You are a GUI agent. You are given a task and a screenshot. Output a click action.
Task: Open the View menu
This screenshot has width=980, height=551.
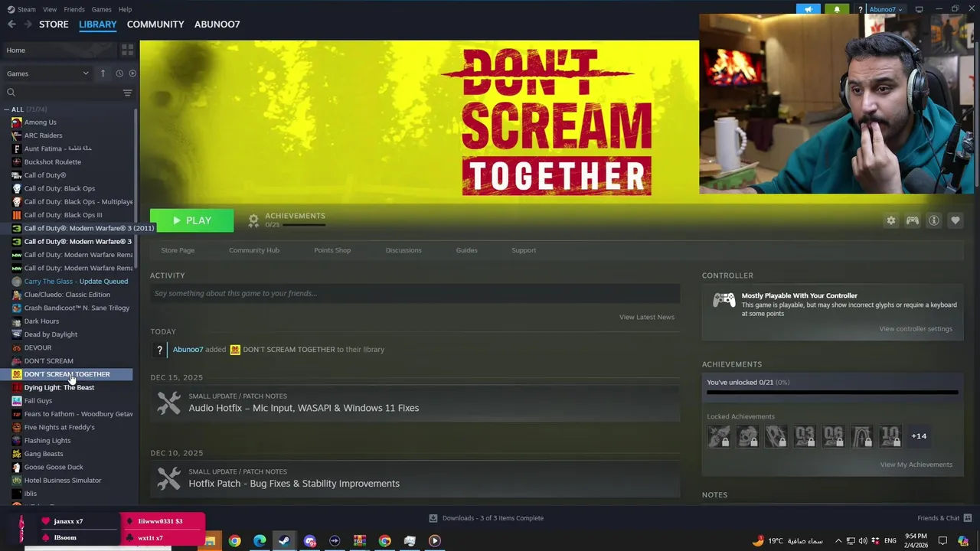50,9
